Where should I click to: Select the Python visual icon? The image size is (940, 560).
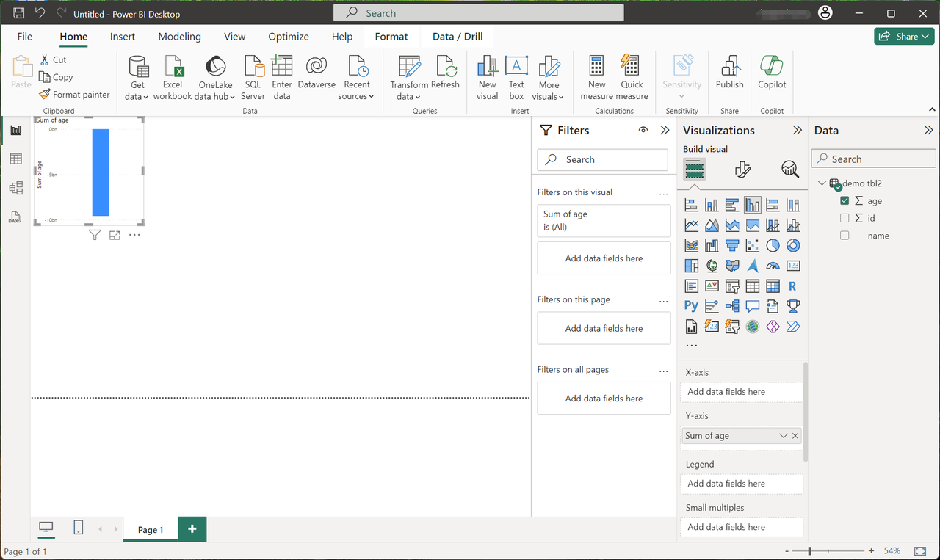[x=691, y=306]
